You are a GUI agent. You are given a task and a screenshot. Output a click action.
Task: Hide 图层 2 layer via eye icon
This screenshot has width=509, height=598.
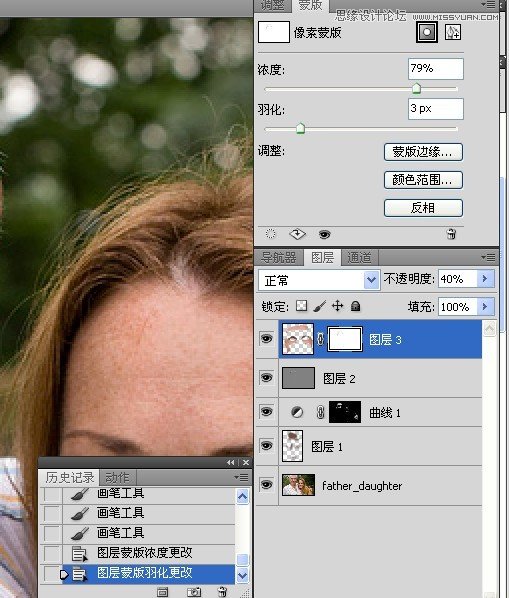[267, 378]
